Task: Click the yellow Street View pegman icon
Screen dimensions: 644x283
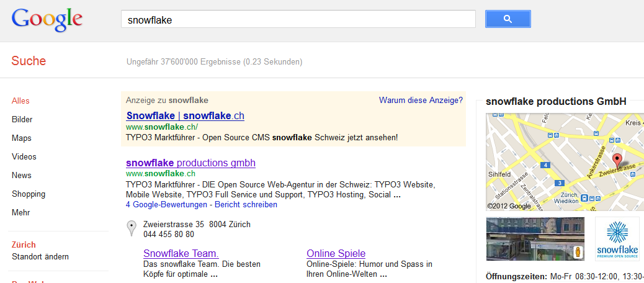Action: (x=577, y=253)
